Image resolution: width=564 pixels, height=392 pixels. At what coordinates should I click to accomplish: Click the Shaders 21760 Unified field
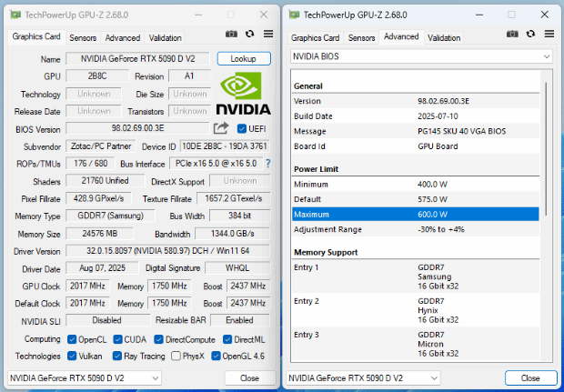(x=105, y=180)
